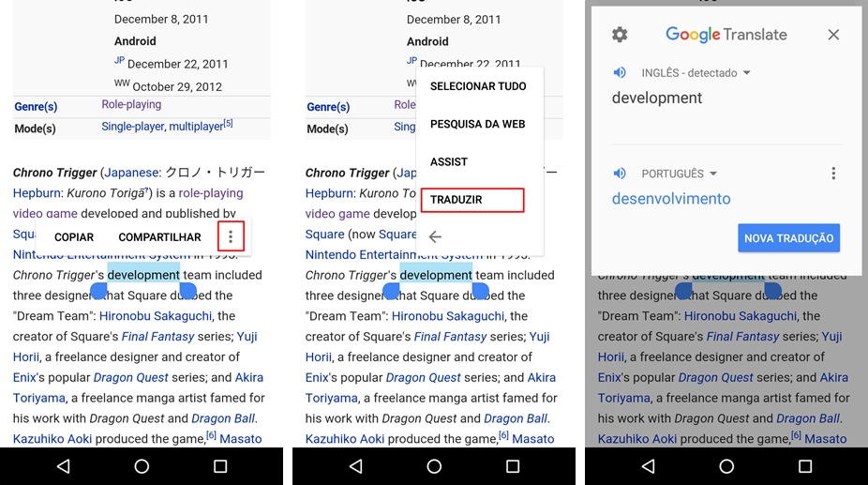868x485 pixels.
Task: Open the multiplayer link in the Mode(s) row
Action: tap(195, 127)
